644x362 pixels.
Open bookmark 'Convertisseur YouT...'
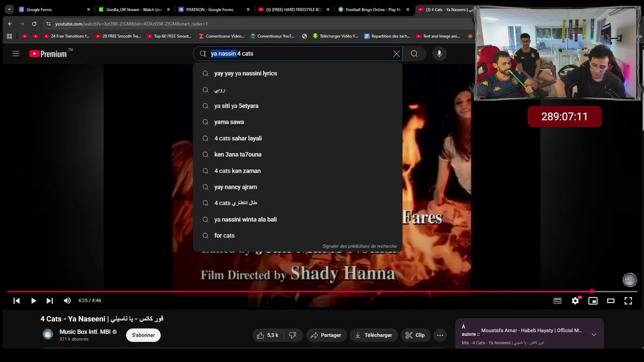click(x=272, y=36)
